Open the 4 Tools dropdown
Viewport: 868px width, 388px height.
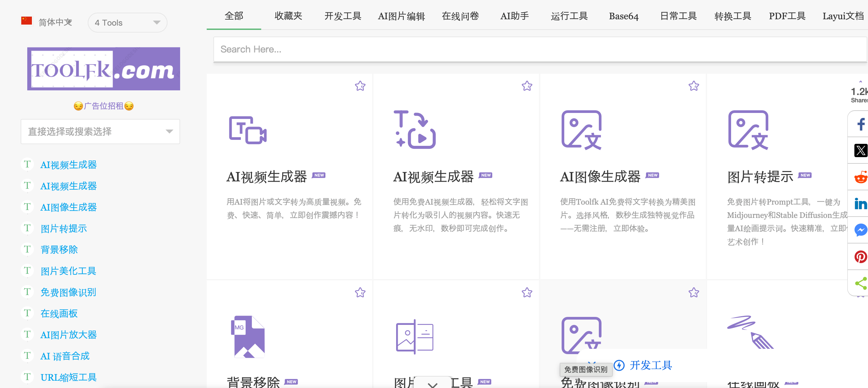coord(127,23)
